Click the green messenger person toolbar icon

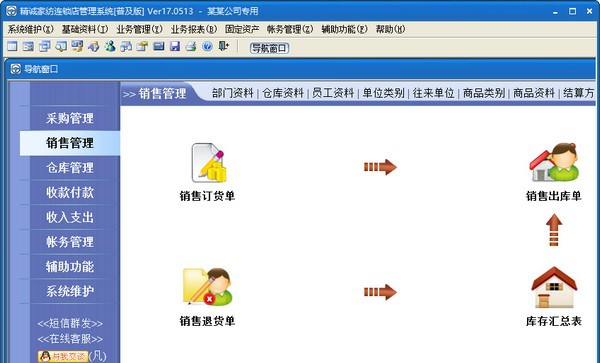pyautogui.click(x=110, y=47)
